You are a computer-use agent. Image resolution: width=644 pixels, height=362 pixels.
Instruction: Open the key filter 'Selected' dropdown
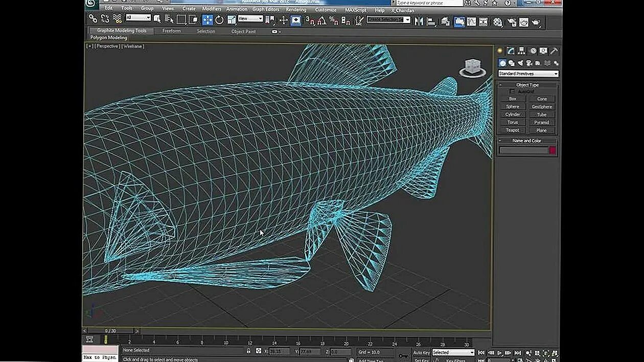(x=453, y=352)
